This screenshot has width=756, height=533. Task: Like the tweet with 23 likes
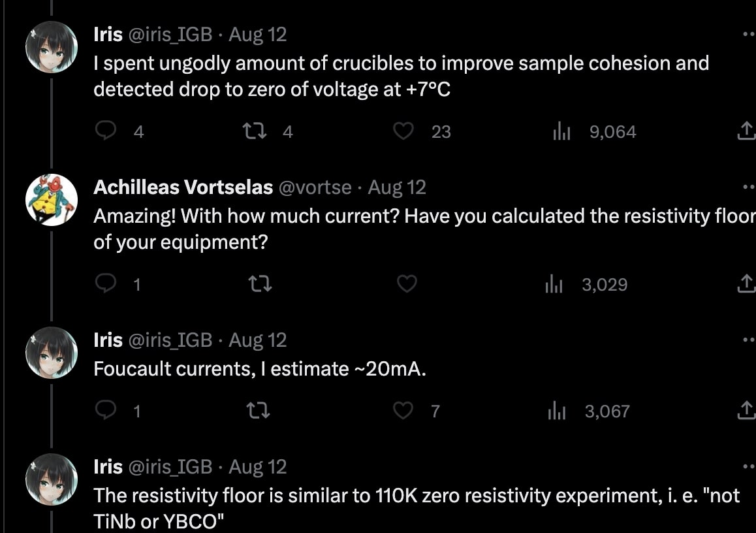point(403,132)
